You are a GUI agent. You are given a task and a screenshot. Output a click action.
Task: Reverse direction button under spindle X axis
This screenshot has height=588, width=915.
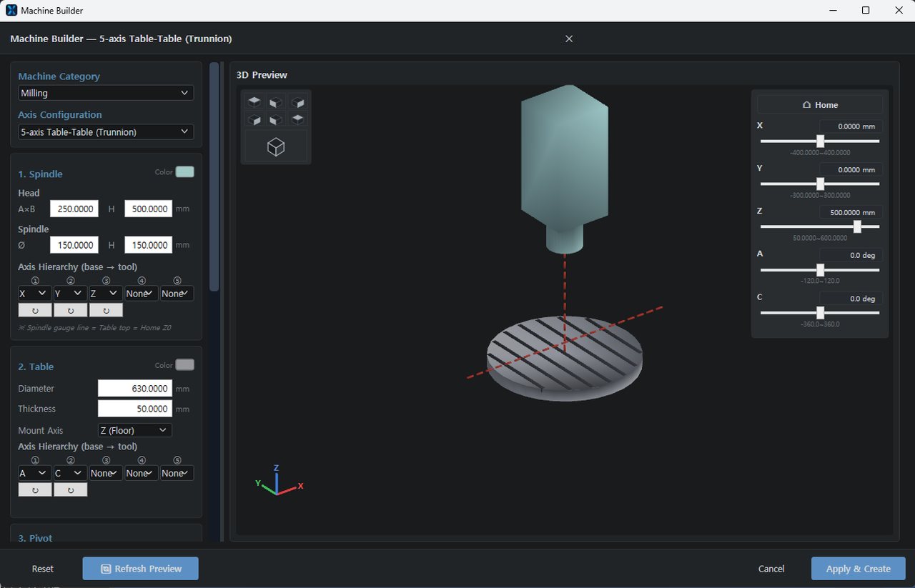pyautogui.click(x=35, y=310)
